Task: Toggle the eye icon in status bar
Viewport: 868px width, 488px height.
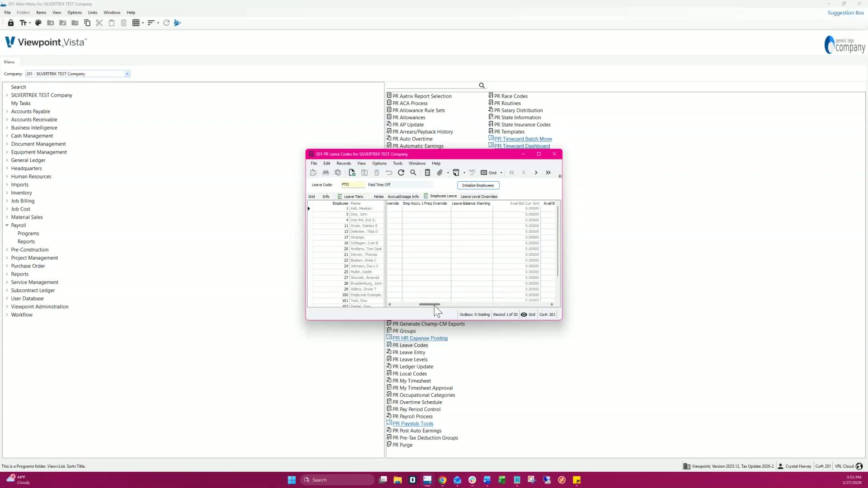Action: pos(524,314)
